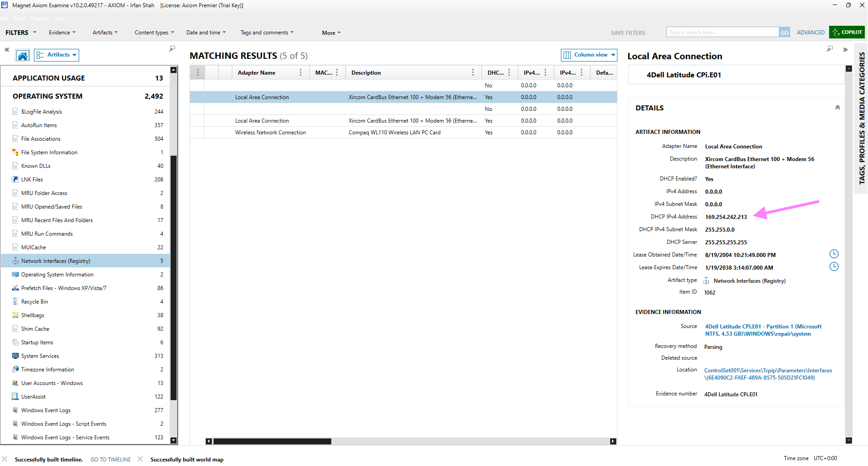Switch the Artifacts explorer dropdown
This screenshot has width=868, height=466.
(57, 55)
